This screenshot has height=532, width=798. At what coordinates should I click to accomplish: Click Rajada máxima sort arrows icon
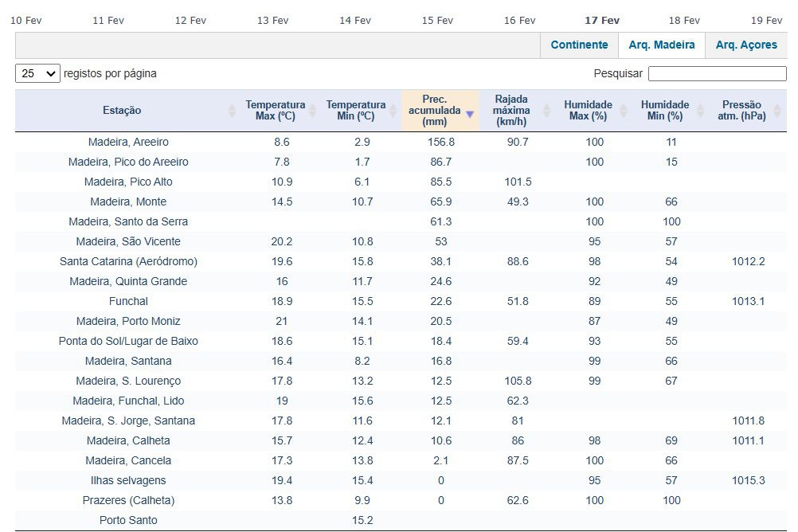pyautogui.click(x=546, y=111)
